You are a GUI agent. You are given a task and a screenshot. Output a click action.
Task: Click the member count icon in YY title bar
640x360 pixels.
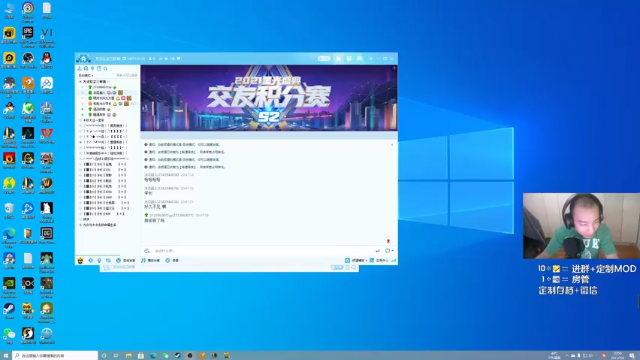[x=151, y=59]
